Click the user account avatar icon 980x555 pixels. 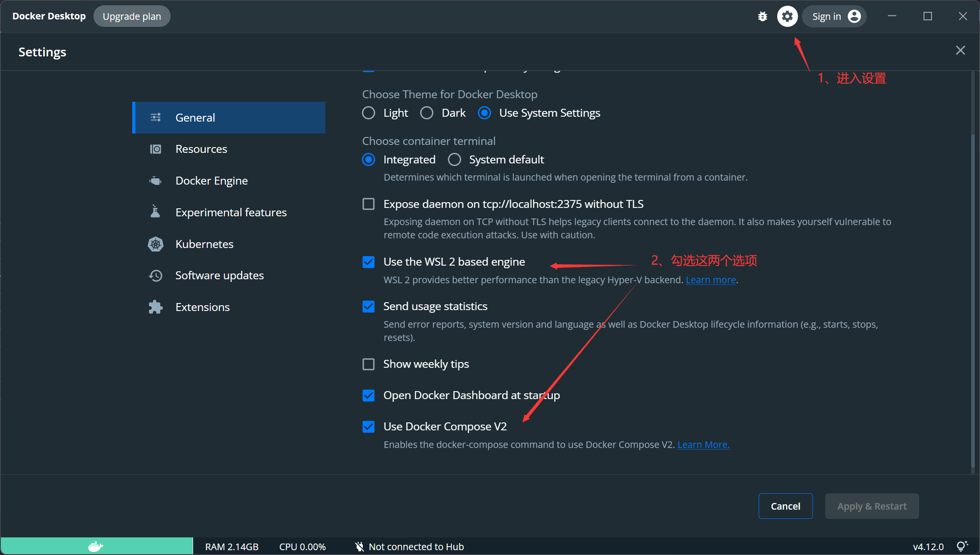[x=854, y=16]
